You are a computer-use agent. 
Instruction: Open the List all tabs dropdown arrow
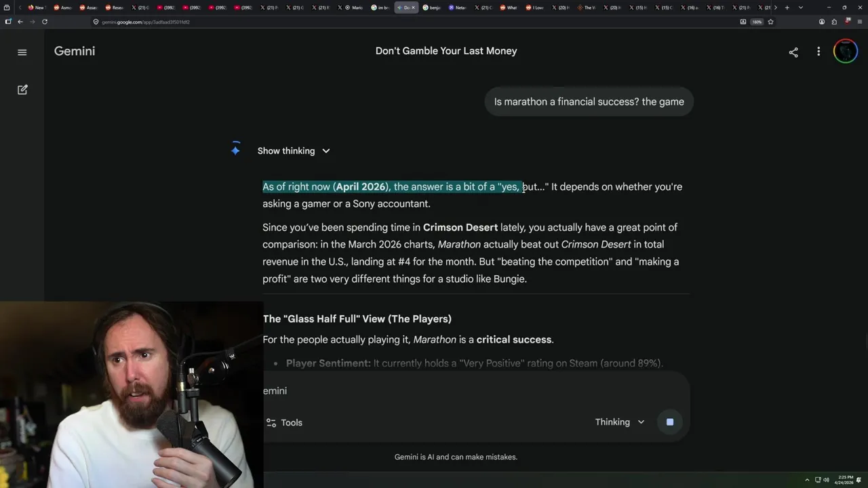pos(801,7)
